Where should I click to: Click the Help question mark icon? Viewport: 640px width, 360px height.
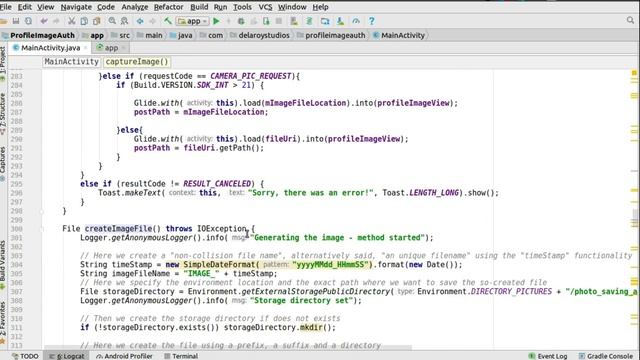pos(371,21)
